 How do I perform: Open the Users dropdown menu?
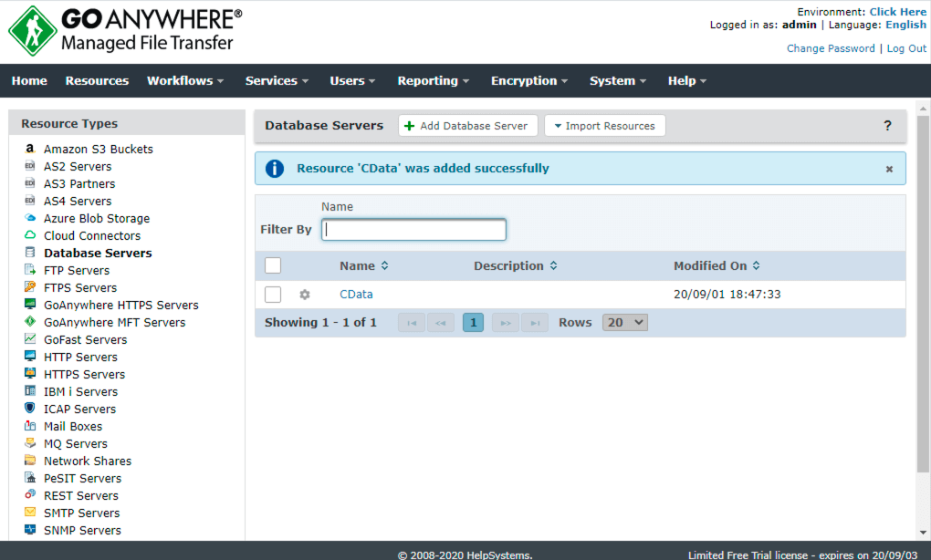tap(352, 80)
